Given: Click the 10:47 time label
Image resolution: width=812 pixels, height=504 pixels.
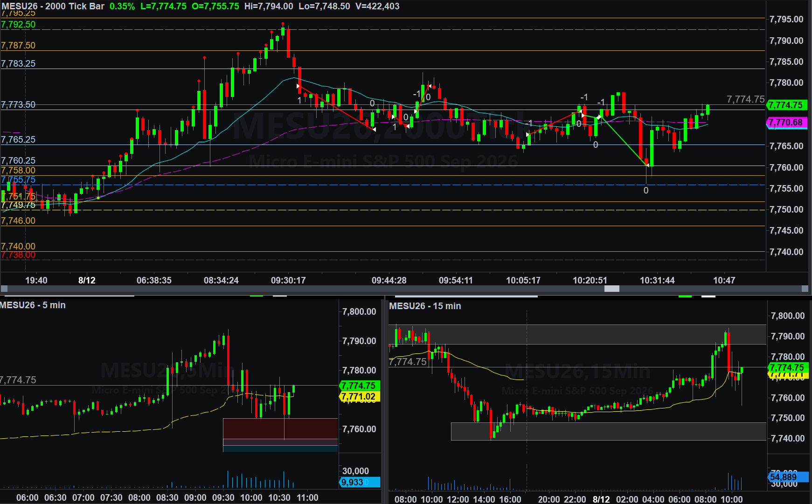Looking at the screenshot, I should pos(724,280).
